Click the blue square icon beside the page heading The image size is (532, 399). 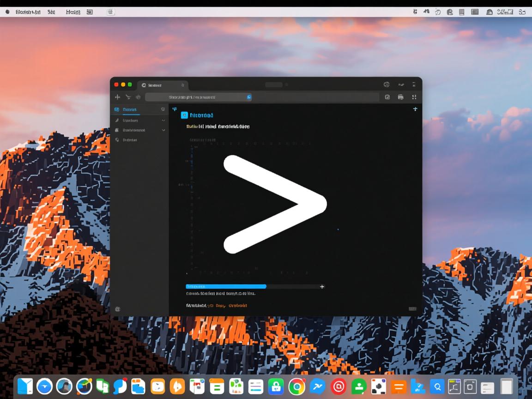[x=184, y=115]
